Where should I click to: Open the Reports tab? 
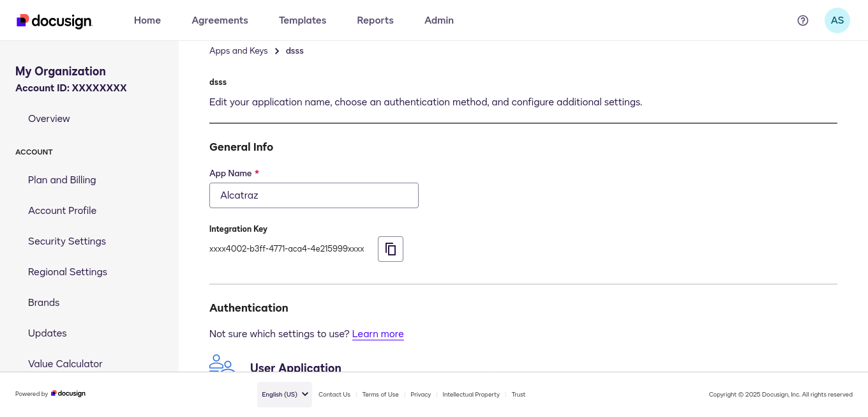pos(375,20)
